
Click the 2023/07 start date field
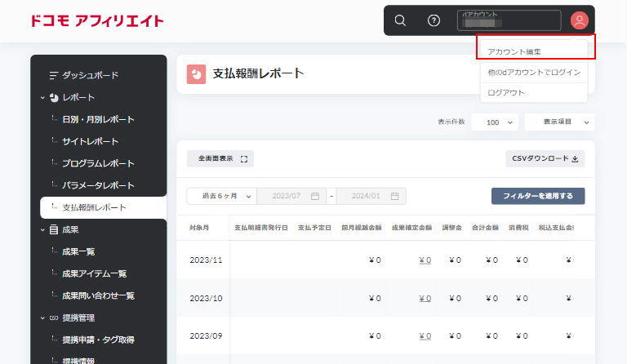pyautogui.click(x=291, y=196)
